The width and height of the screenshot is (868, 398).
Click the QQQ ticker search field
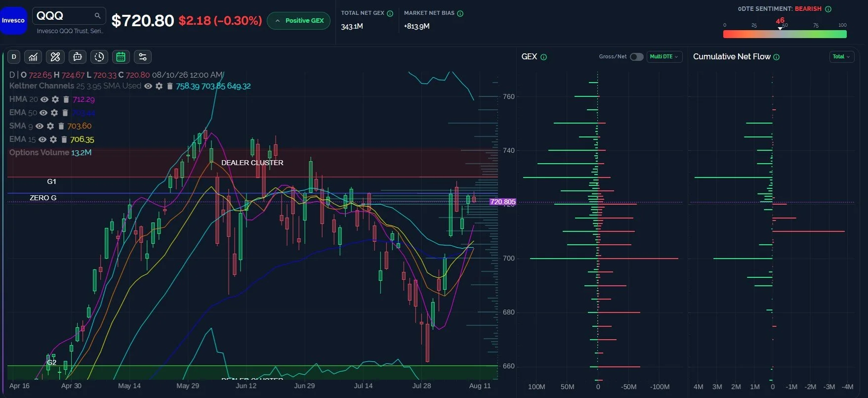pyautogui.click(x=69, y=16)
